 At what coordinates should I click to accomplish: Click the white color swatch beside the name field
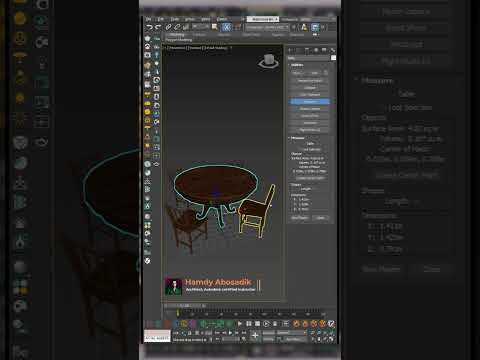click(333, 58)
